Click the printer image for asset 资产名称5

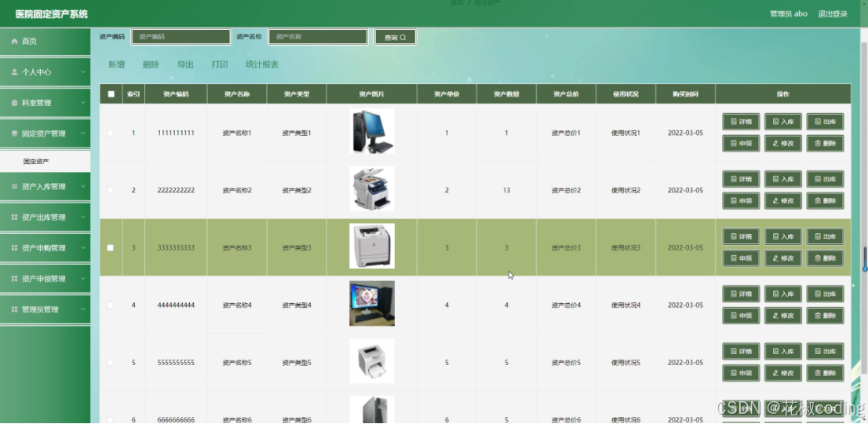[x=372, y=361]
